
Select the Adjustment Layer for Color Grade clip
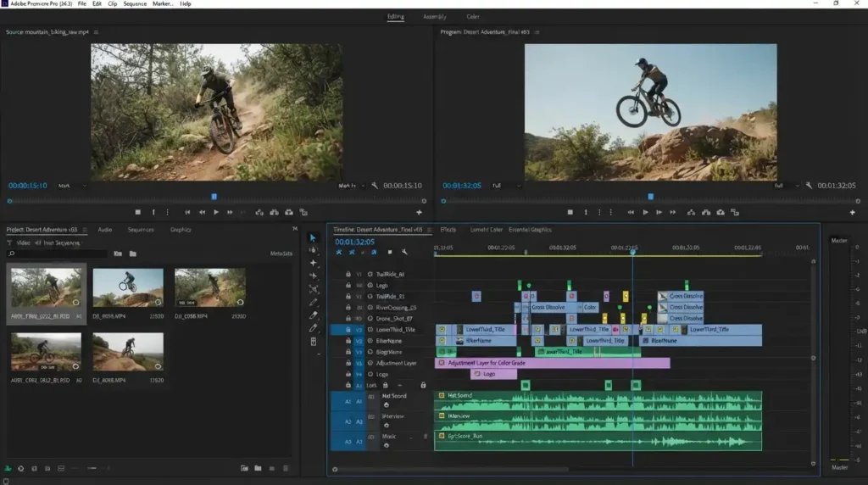[553, 363]
